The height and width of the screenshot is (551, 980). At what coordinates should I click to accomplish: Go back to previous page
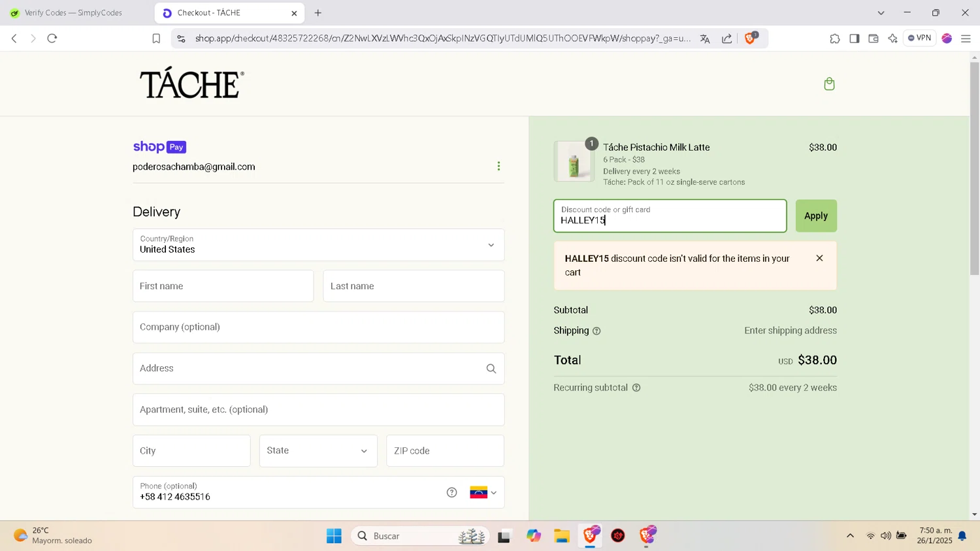coord(14,39)
